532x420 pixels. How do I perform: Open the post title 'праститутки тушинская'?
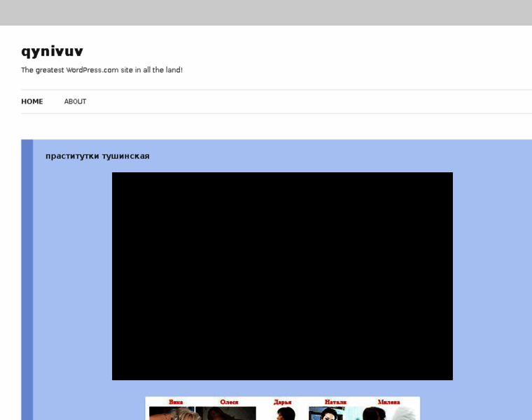point(97,156)
